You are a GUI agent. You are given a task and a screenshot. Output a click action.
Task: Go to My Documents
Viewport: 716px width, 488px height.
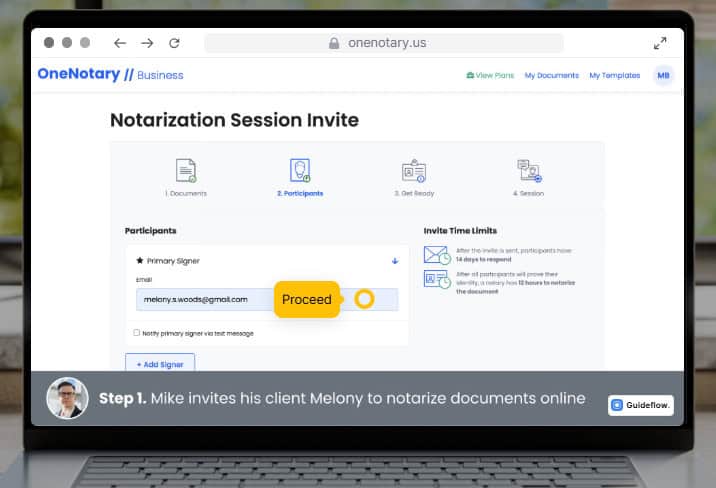pyautogui.click(x=551, y=75)
